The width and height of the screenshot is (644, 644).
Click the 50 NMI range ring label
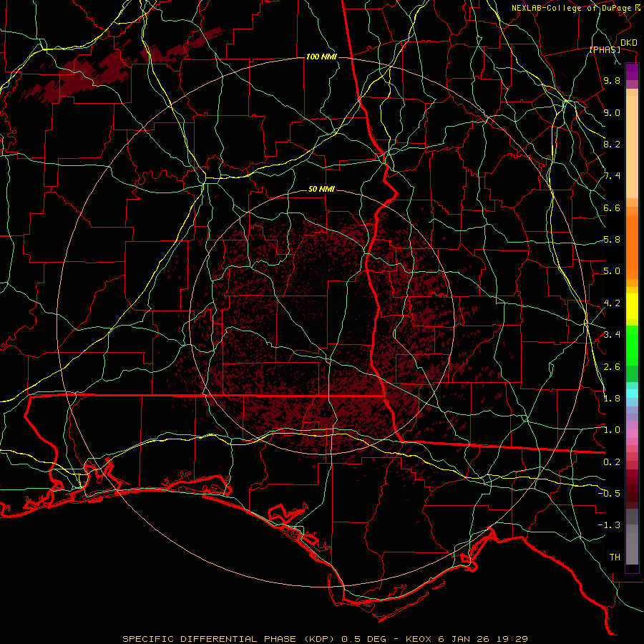click(x=321, y=190)
